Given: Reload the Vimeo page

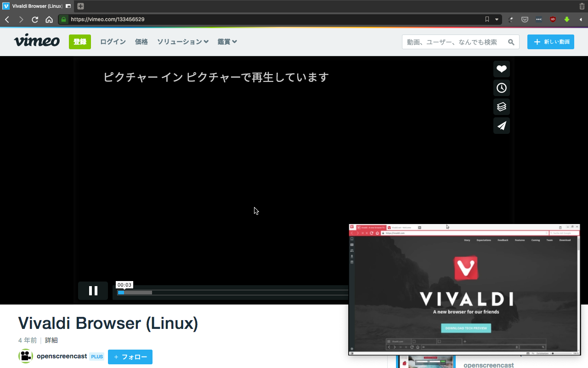Looking at the screenshot, I should click(35, 20).
